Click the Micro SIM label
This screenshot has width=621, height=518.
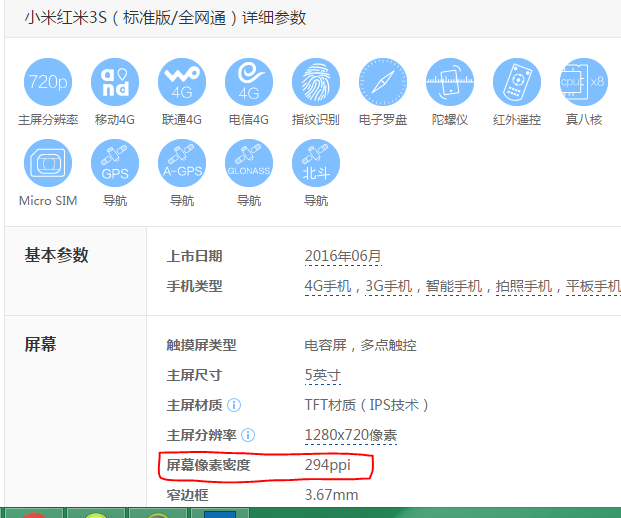pyautogui.click(x=48, y=201)
